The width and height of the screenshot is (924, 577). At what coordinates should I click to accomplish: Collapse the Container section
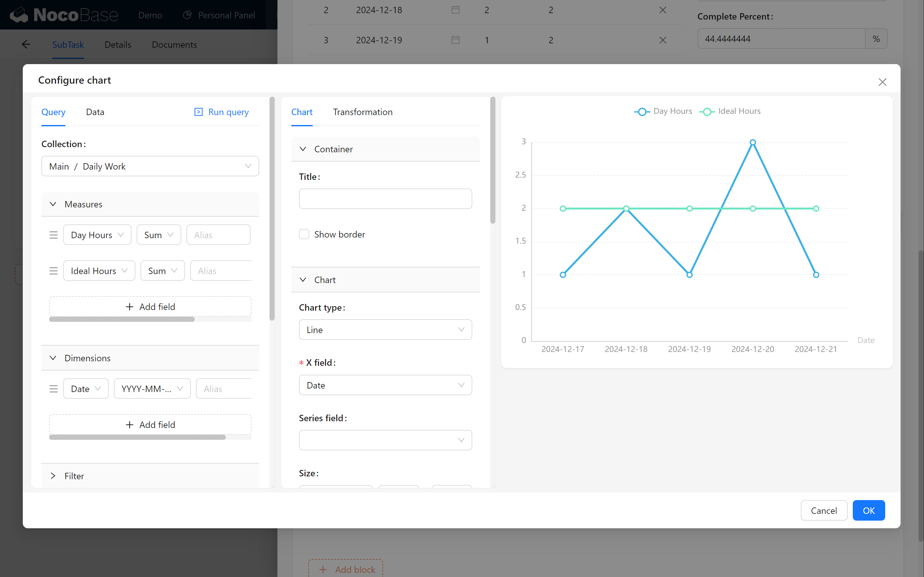click(x=303, y=148)
